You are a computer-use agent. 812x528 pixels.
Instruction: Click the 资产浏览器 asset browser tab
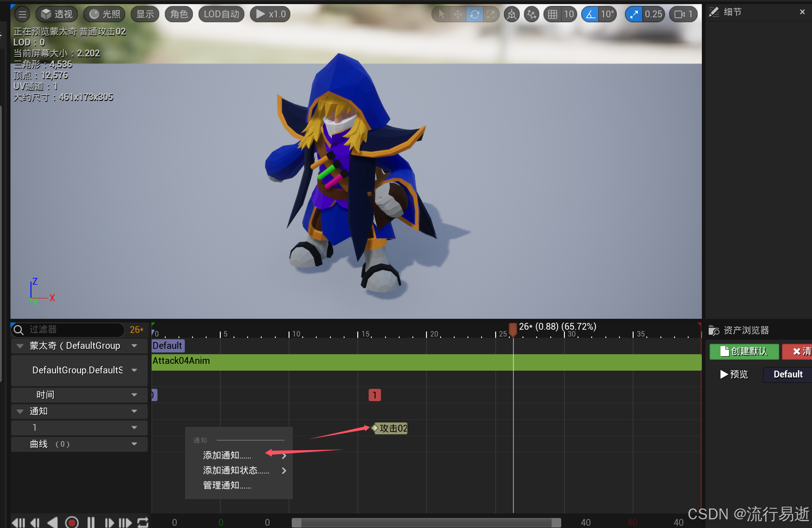click(739, 330)
